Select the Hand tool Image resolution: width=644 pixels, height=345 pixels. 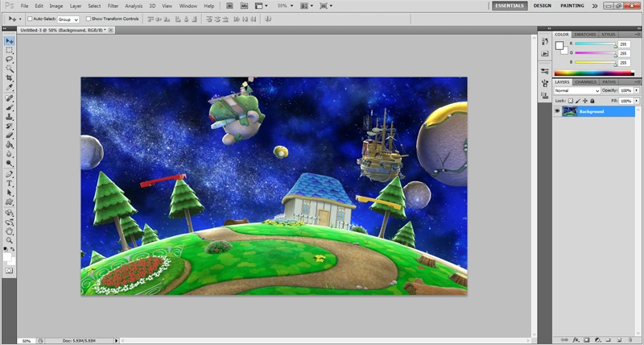tap(9, 231)
